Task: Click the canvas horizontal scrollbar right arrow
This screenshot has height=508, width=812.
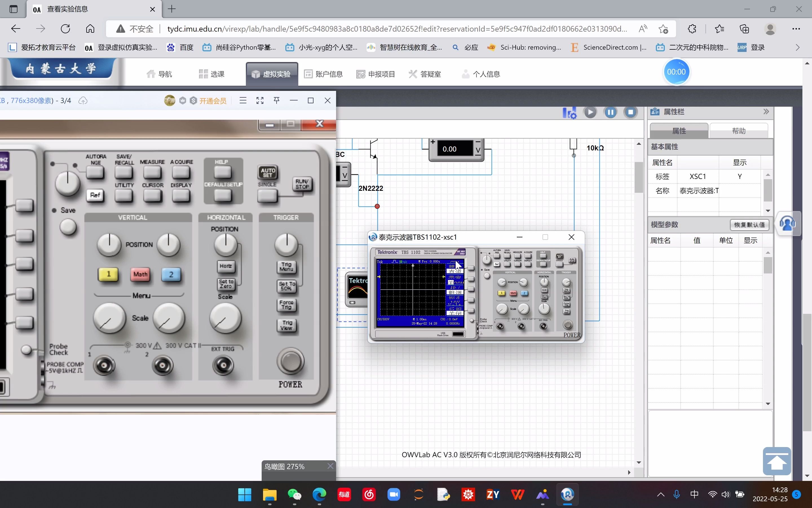Action: (629, 472)
